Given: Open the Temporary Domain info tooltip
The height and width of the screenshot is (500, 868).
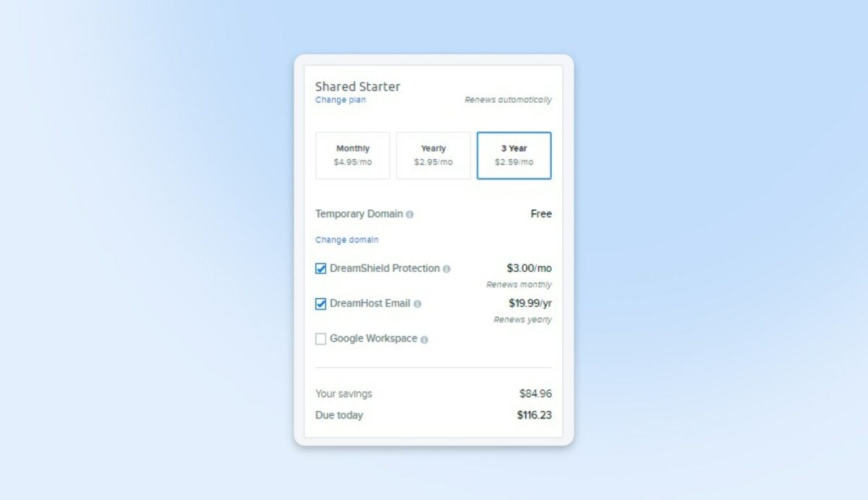Looking at the screenshot, I should tap(410, 214).
